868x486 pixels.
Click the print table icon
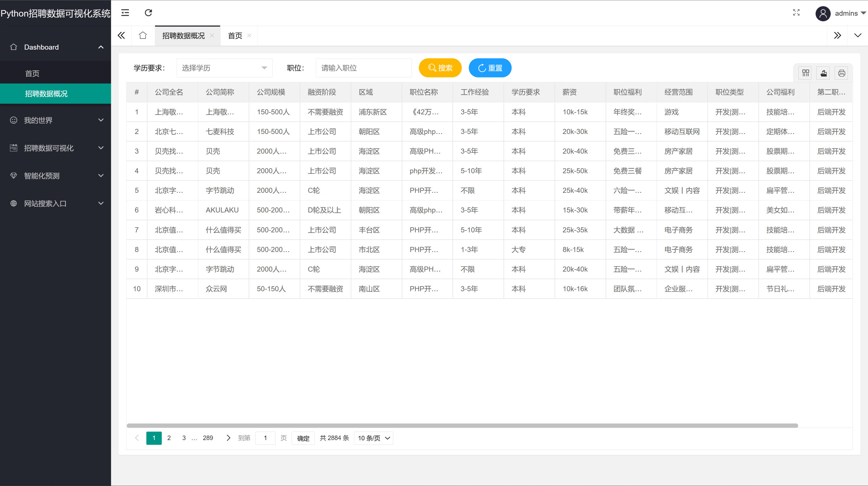coord(841,73)
